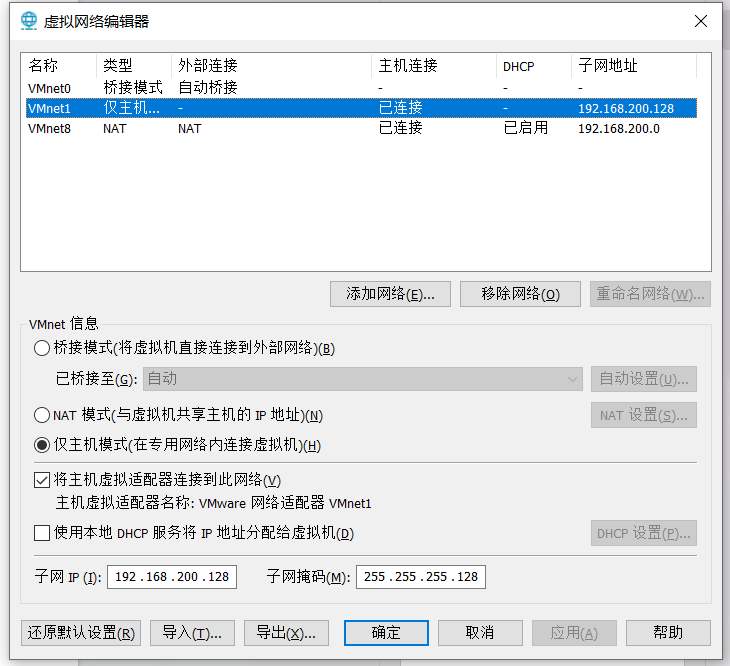The height and width of the screenshot is (666, 730).
Task: Click the 子网掩码 field showing 255.255.255.128
Action: (421, 577)
